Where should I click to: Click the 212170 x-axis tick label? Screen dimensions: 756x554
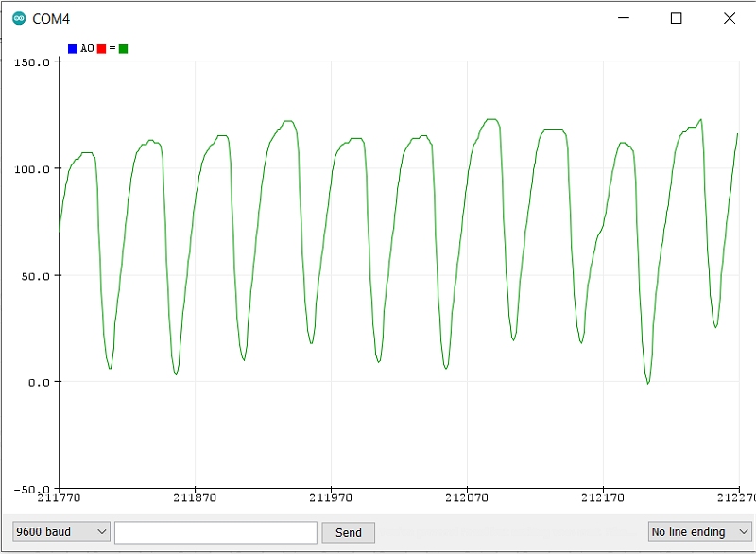pyautogui.click(x=603, y=497)
